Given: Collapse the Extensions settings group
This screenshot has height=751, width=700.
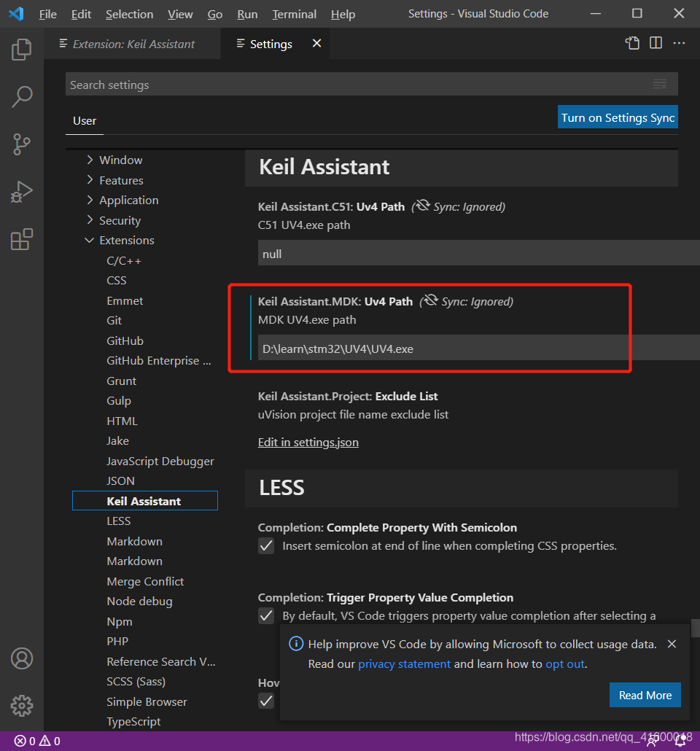Looking at the screenshot, I should tap(89, 240).
